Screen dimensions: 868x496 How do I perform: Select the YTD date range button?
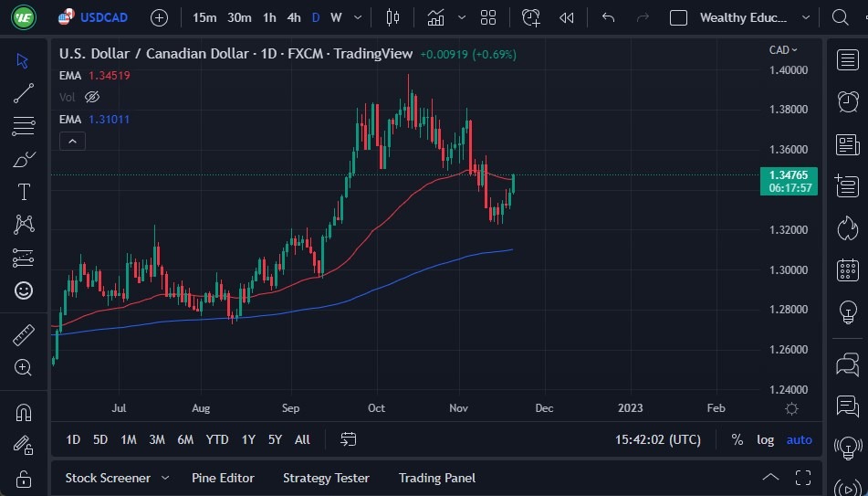217,439
